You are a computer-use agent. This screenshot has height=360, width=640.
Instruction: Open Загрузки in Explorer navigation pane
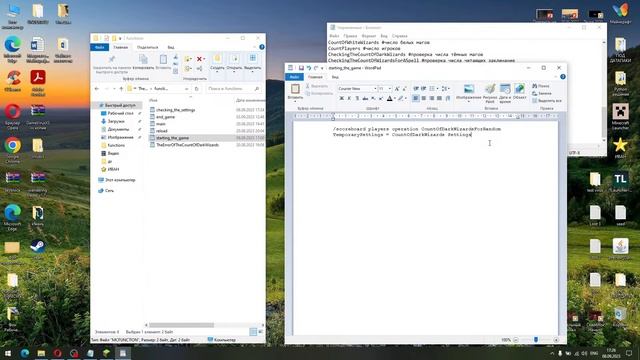(x=116, y=121)
